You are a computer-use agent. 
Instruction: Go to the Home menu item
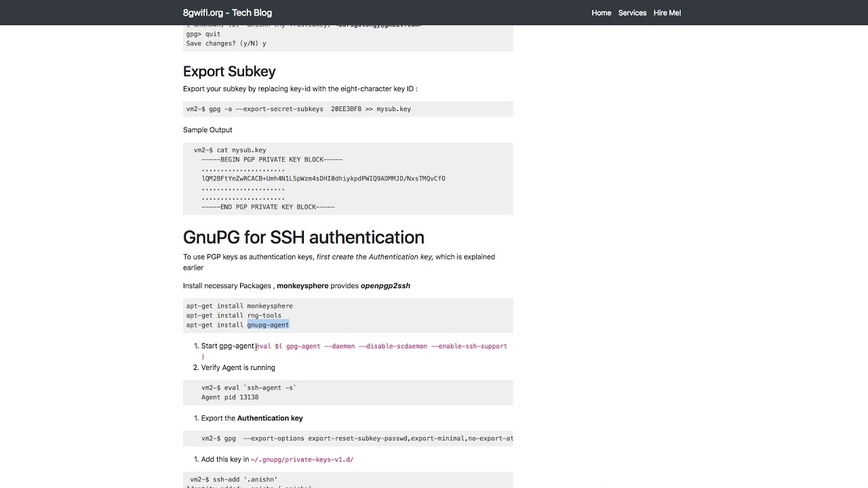coord(601,13)
